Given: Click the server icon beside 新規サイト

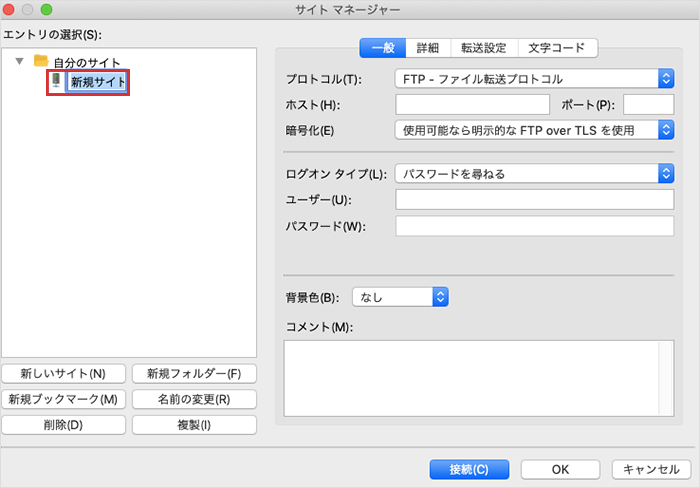Looking at the screenshot, I should tap(56, 81).
